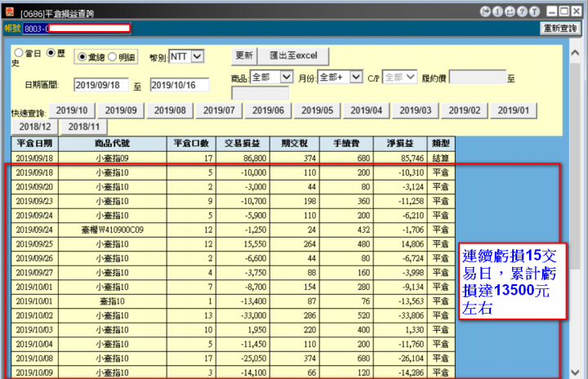This screenshot has width=588, height=379.
Task: Sort by 淨損益 column header
Action: pos(400,144)
